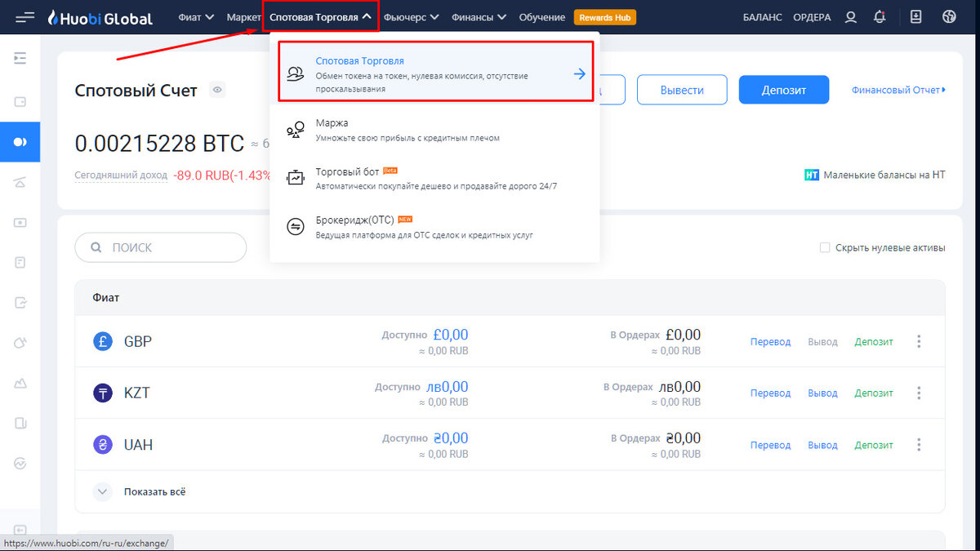Click Перевод link for KZT
This screenshot has height=551, width=980.
point(771,393)
